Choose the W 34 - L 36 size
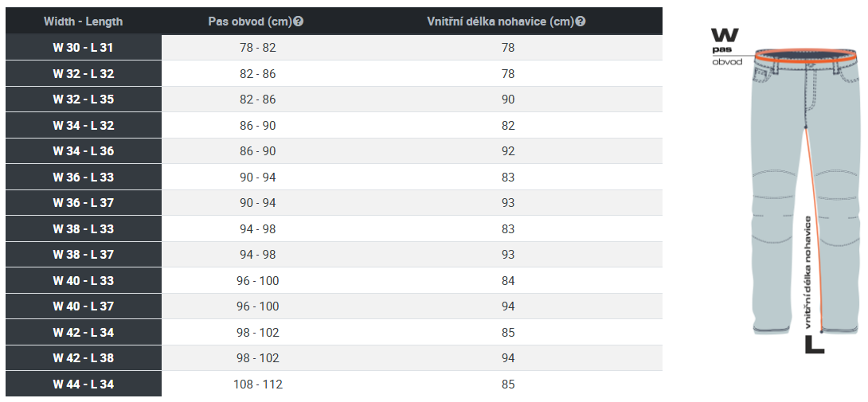 (x=334, y=151)
